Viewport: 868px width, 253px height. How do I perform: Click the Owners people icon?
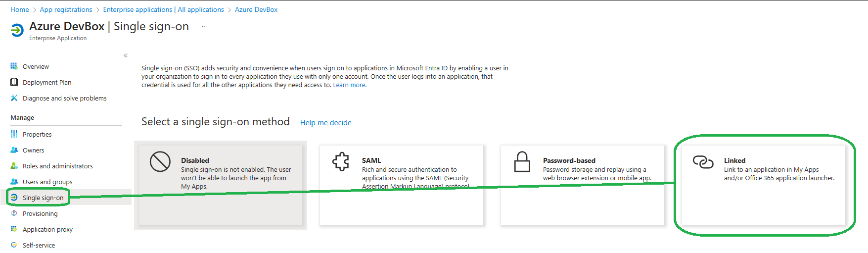(x=14, y=150)
